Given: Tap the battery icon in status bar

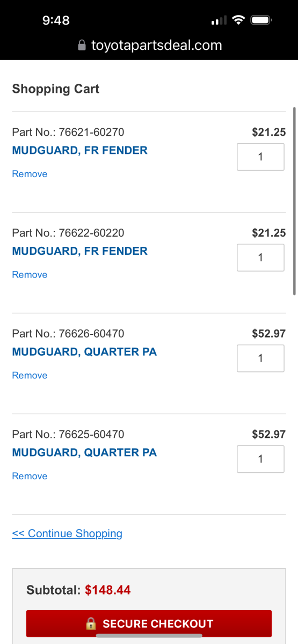Looking at the screenshot, I should click(x=263, y=20).
